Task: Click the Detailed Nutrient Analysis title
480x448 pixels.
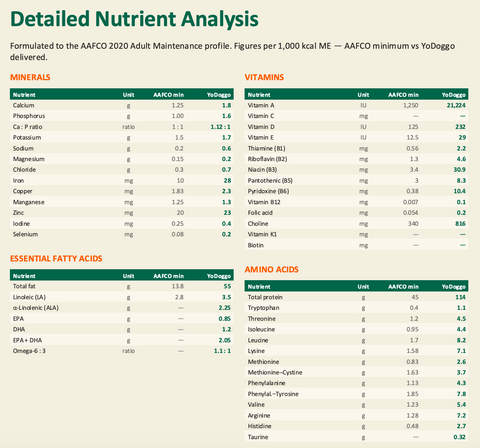Action: 134,19
